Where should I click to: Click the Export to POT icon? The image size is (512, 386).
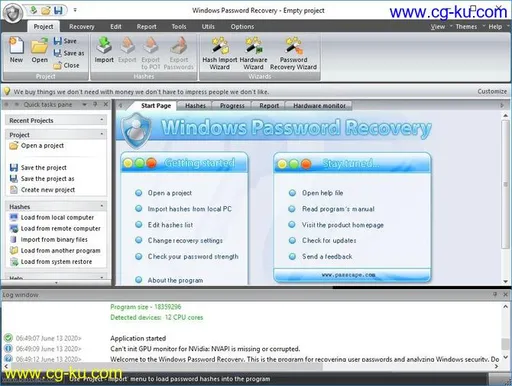151,53
